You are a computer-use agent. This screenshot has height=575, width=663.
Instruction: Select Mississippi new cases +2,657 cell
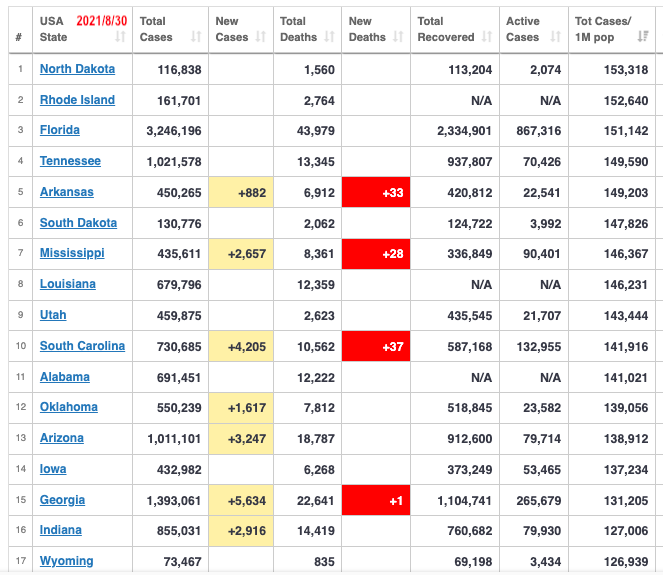tap(241, 254)
